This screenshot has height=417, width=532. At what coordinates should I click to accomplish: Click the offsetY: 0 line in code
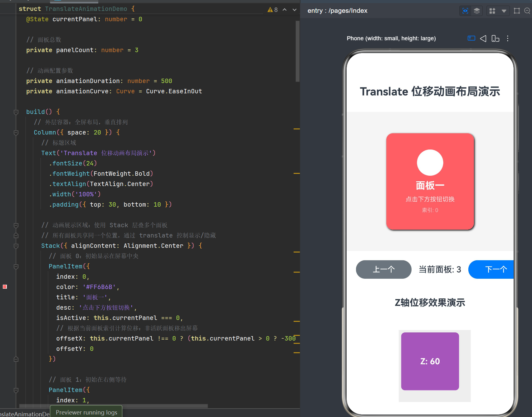pyautogui.click(x=75, y=349)
